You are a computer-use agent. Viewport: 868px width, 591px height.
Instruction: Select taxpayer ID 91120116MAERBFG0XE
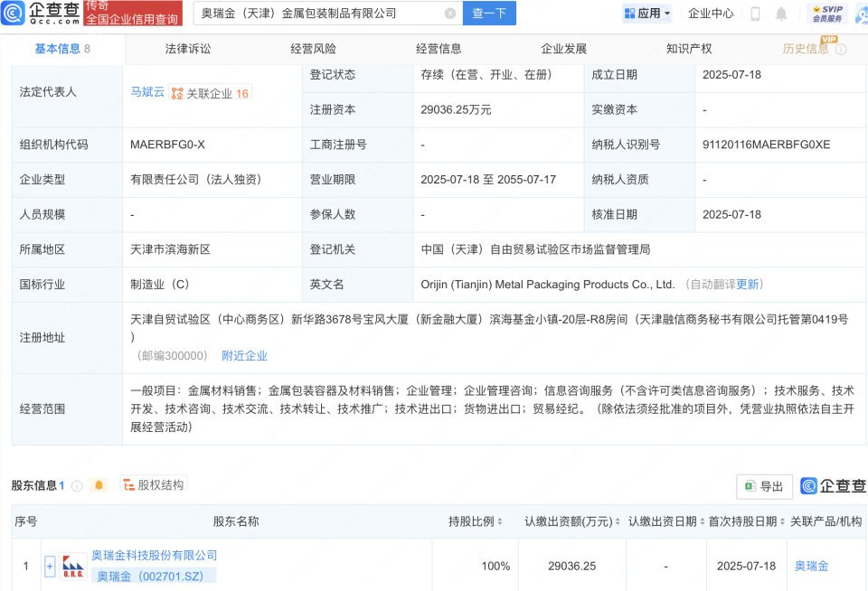[x=766, y=145]
